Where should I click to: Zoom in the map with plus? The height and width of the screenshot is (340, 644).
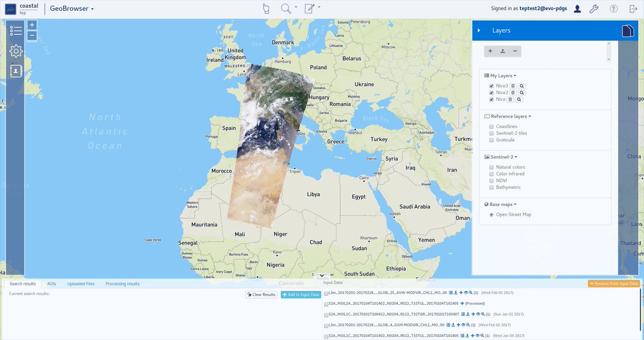[x=32, y=25]
